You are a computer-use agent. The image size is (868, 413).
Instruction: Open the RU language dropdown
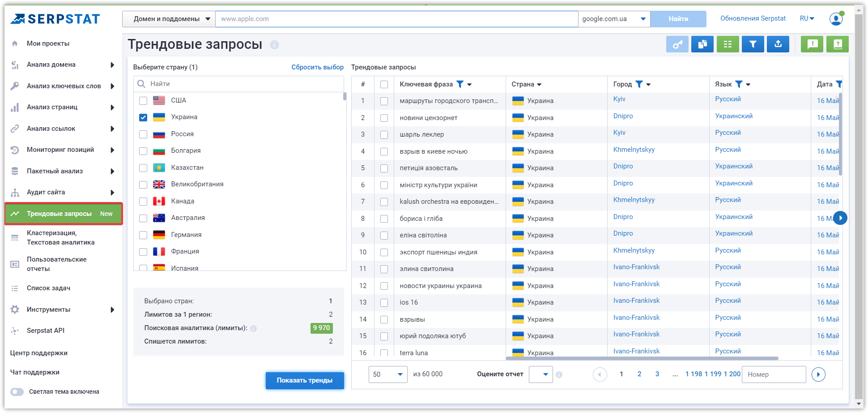click(807, 19)
